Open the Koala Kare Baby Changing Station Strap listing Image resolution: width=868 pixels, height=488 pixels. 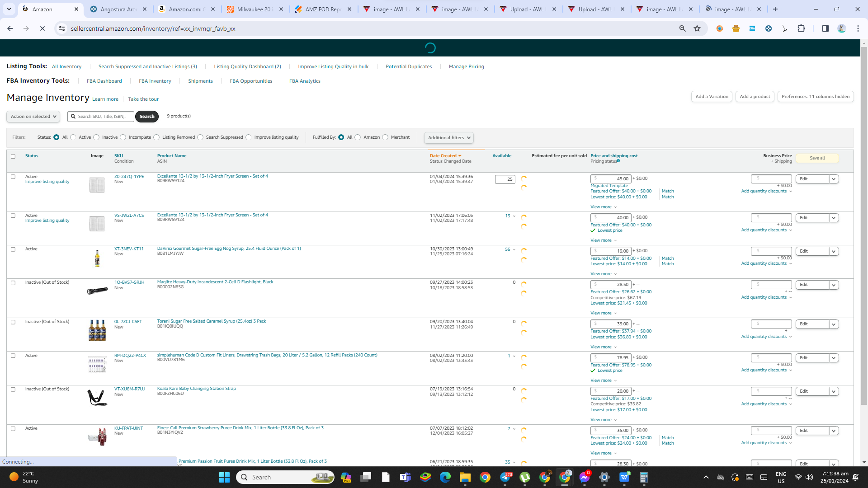tap(197, 389)
